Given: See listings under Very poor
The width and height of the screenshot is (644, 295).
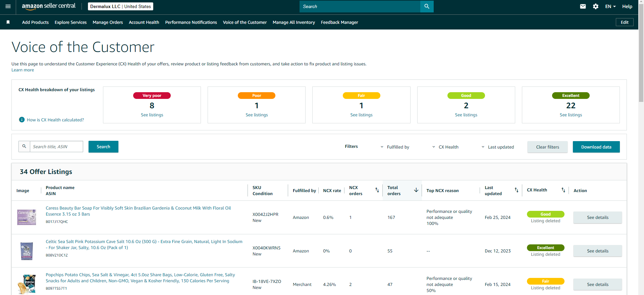Looking at the screenshot, I should click(x=152, y=115).
